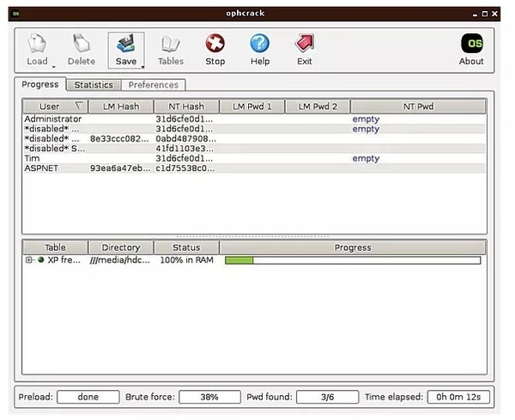The height and width of the screenshot is (420, 515).
Task: Click the Directory column header
Action: [x=121, y=247]
